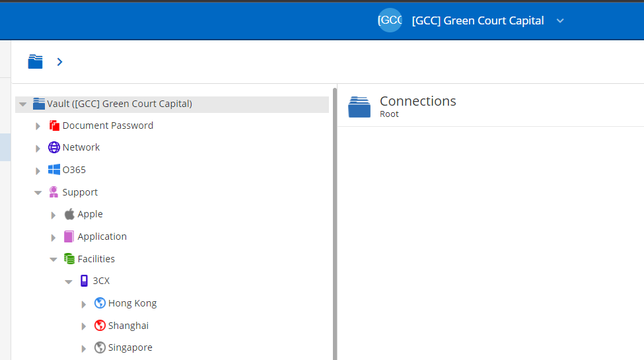Screen dimensions: 644x360
Task: Click the Support person icon
Action: pos(54,192)
